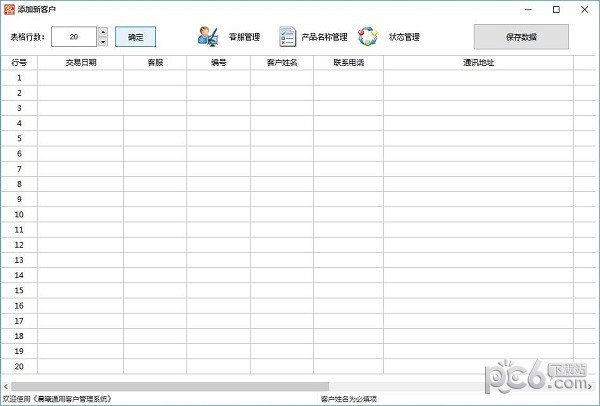Maximize the 添加新客户 window
Viewport: 600px width, 406px height.
(x=556, y=10)
